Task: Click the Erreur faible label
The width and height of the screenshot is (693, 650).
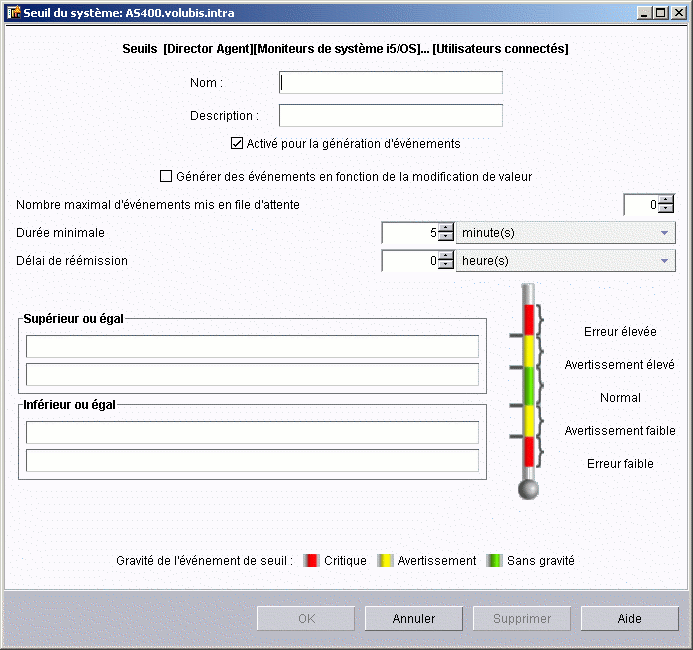Action: click(620, 464)
